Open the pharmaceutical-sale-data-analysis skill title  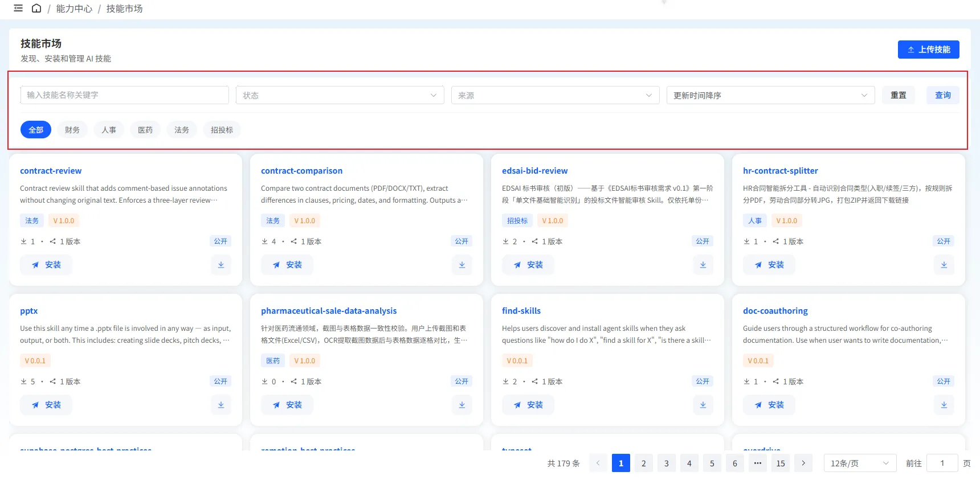329,311
